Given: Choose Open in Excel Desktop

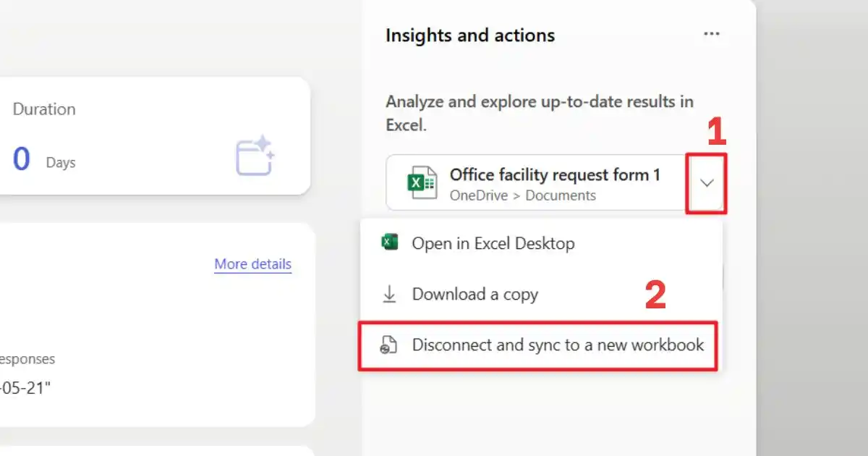Looking at the screenshot, I should point(540,243).
